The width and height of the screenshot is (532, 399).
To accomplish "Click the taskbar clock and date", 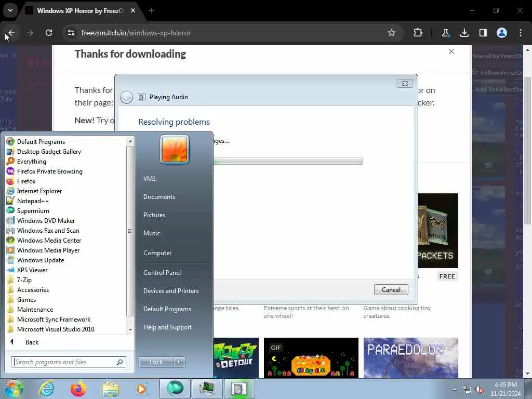I will [506, 389].
